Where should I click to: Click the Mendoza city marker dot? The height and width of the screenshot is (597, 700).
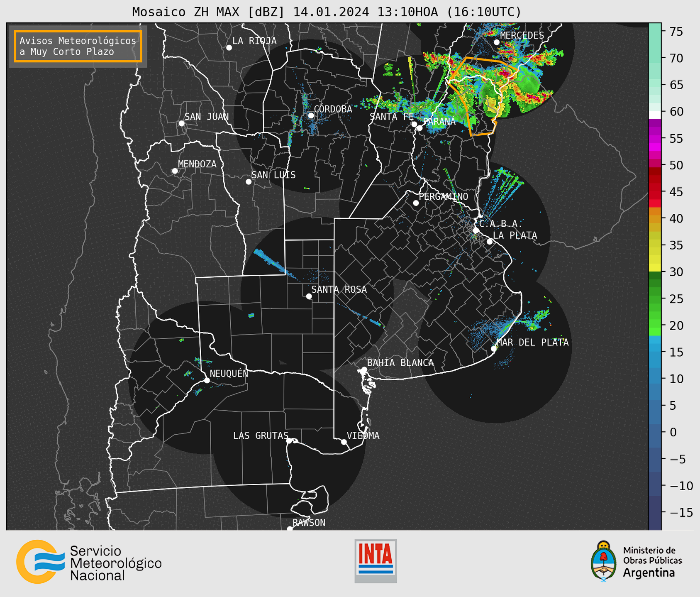coord(175,171)
